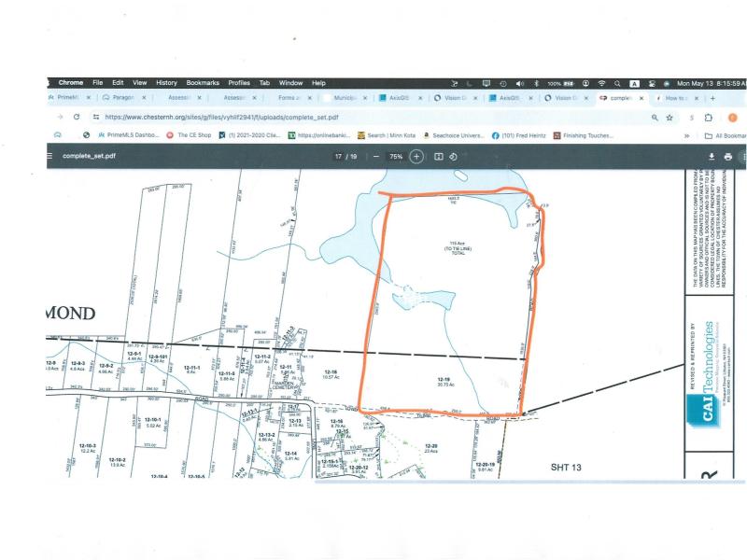Click parcel label 12-18 on map
Image resolution: width=747 pixels, height=560 pixels.
point(331,371)
